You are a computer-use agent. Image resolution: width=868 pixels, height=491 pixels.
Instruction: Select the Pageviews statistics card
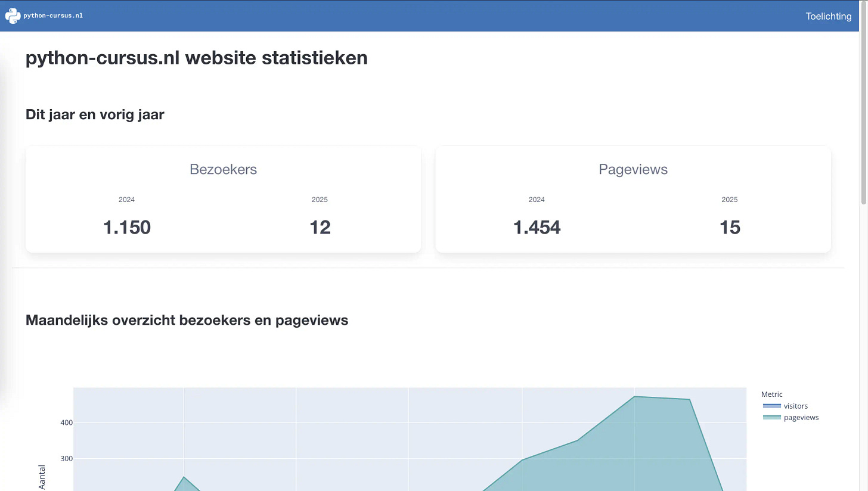coord(633,199)
